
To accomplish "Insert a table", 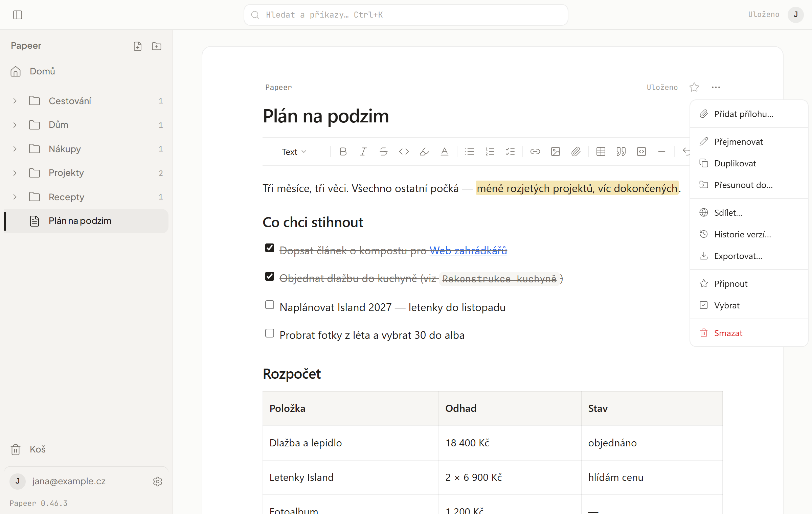I will click(x=601, y=151).
